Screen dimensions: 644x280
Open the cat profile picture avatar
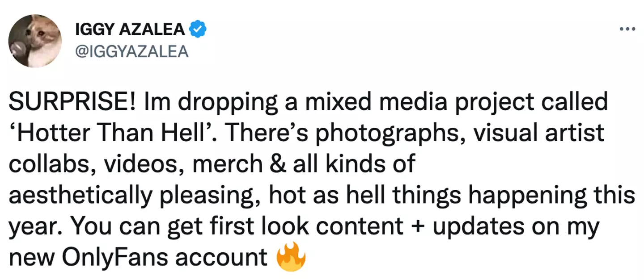pyautogui.click(x=35, y=41)
